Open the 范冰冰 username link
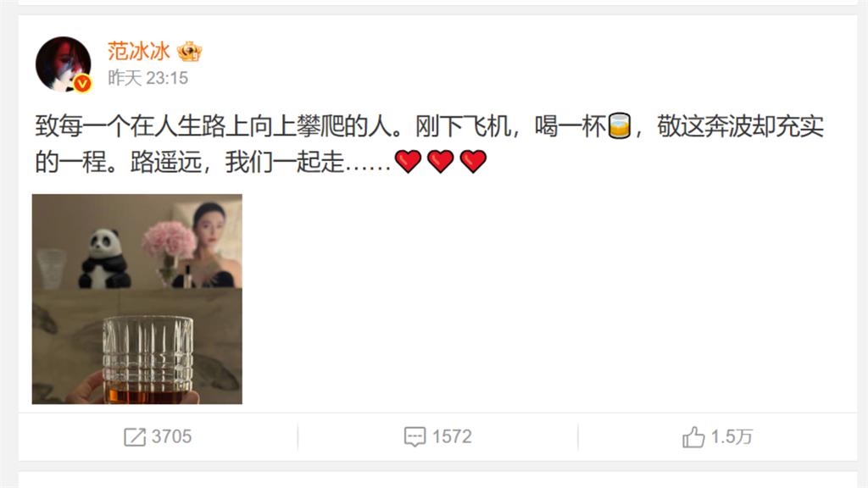 138,51
